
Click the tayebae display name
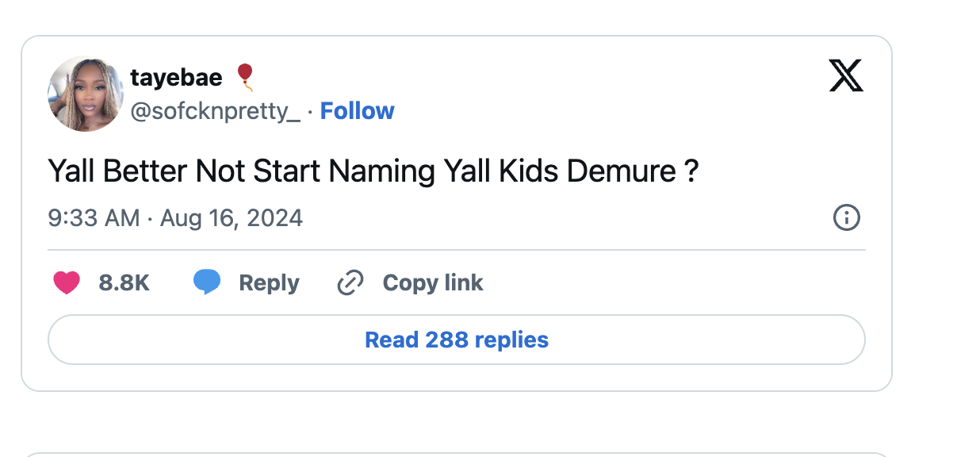coord(176,77)
